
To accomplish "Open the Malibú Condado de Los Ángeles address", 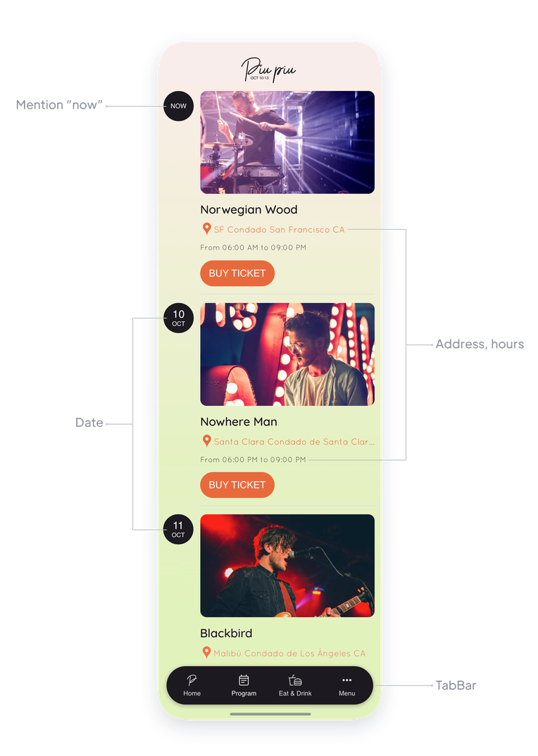I will [x=289, y=653].
